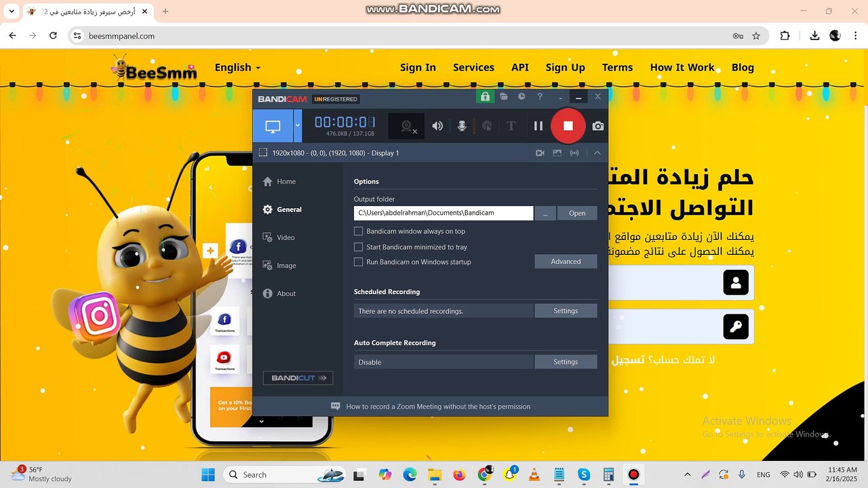Open Auto Complete Recording Settings button
This screenshot has width=868, height=488.
pos(566,362)
